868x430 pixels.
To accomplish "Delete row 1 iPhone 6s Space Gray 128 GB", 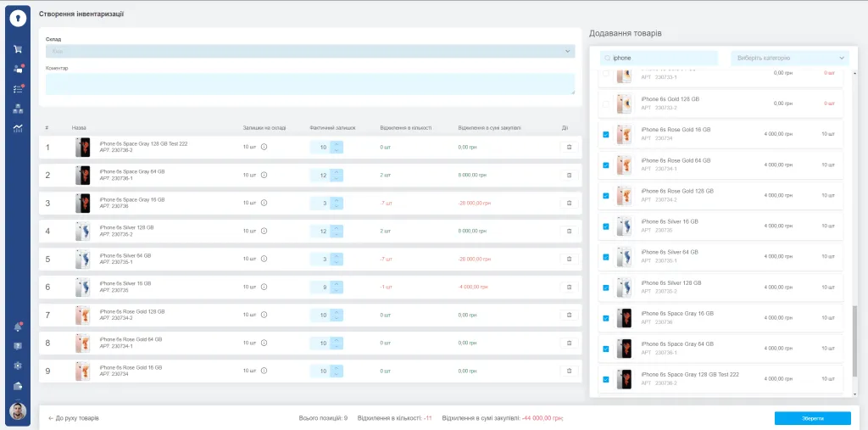I will coord(569,147).
